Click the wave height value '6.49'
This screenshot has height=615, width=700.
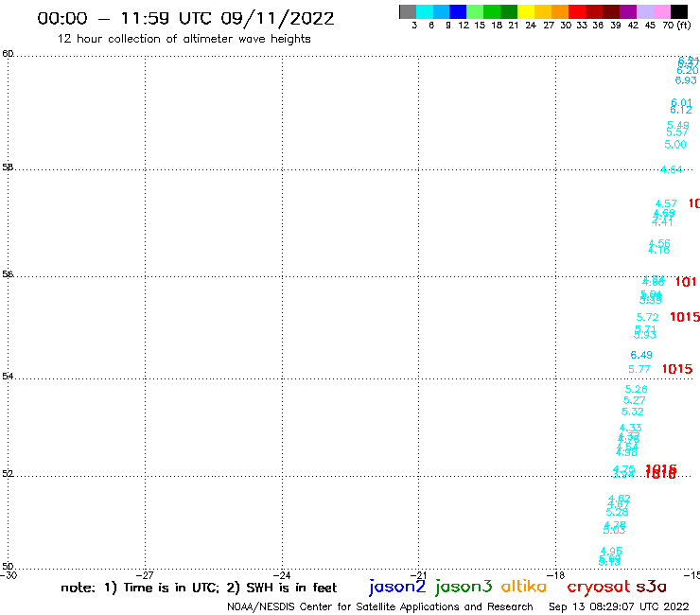[641, 355]
